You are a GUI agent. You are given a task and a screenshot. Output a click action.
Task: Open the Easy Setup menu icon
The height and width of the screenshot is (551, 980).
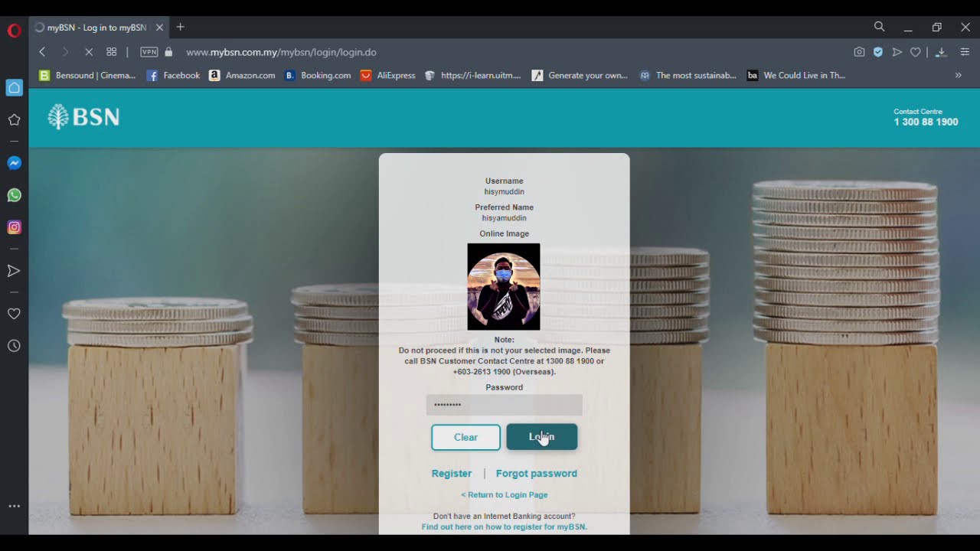tap(965, 52)
